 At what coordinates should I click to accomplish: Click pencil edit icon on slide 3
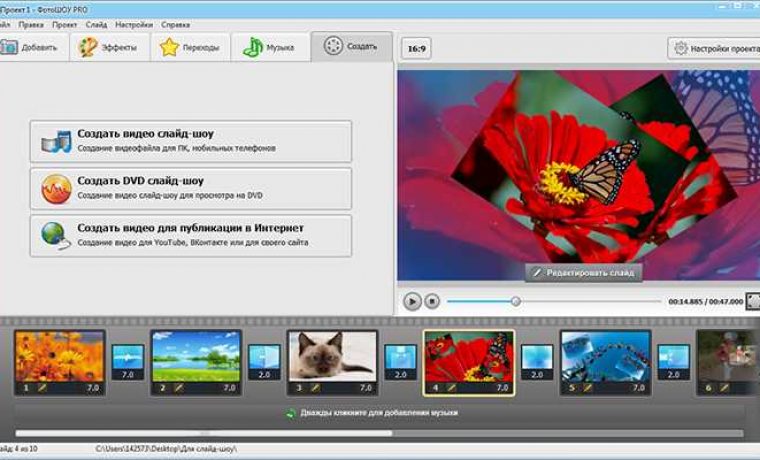(316, 388)
